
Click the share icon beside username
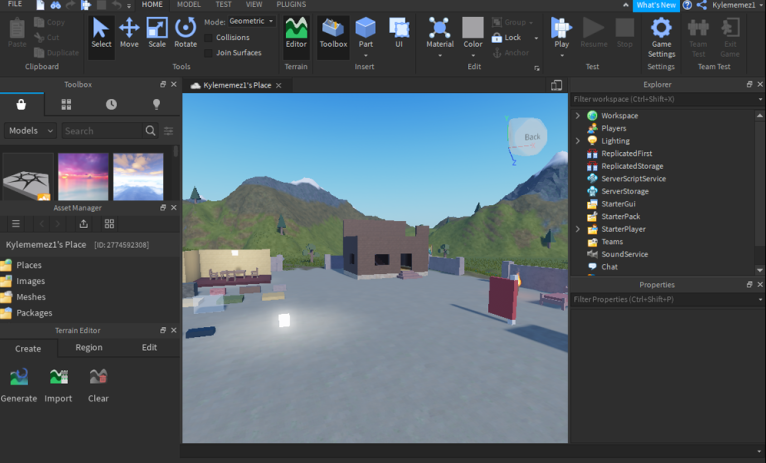(702, 5)
